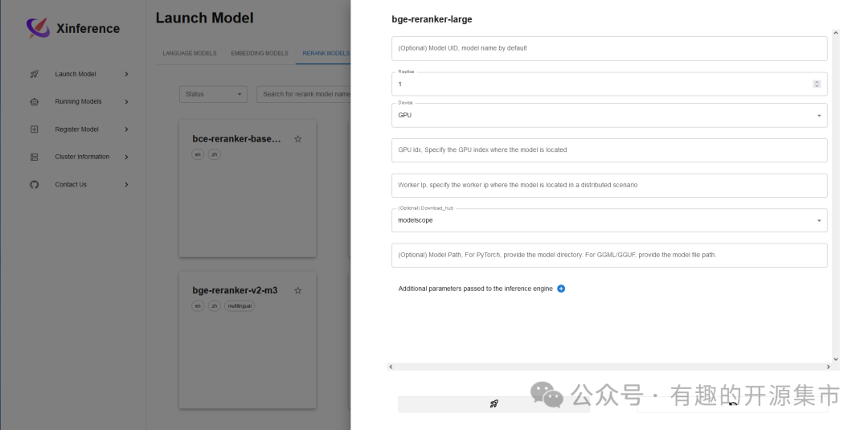The width and height of the screenshot is (868, 430).
Task: Click the Replica number stepper arrows
Action: [817, 84]
